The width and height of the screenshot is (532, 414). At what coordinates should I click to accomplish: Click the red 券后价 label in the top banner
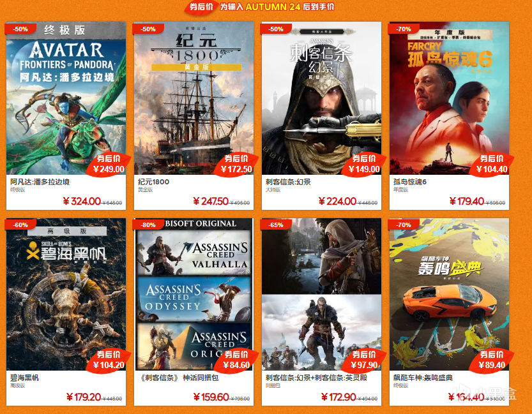coord(201,7)
